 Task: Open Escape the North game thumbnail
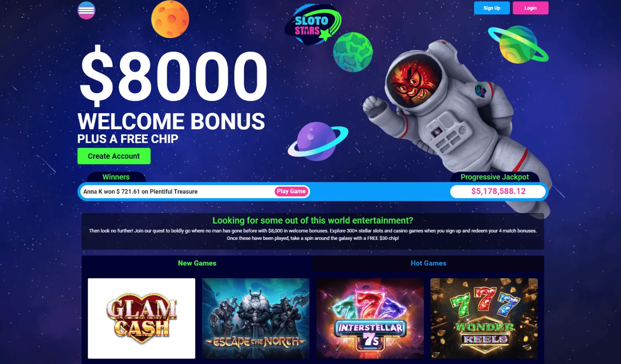pyautogui.click(x=256, y=318)
